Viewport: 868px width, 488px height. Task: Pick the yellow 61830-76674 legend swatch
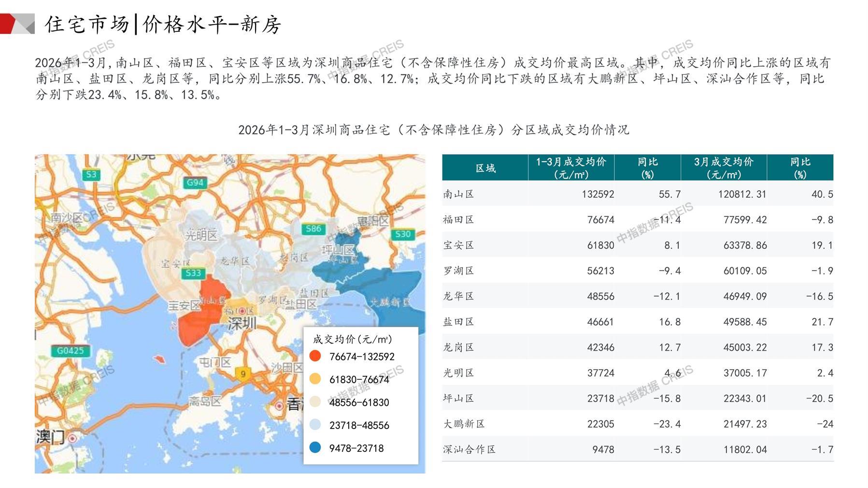click(x=315, y=379)
